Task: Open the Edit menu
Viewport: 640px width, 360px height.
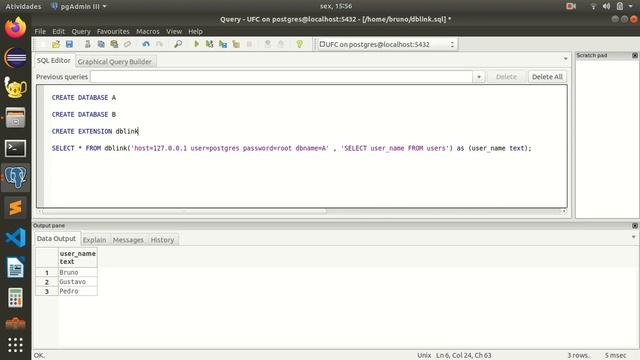Action: (x=58, y=31)
